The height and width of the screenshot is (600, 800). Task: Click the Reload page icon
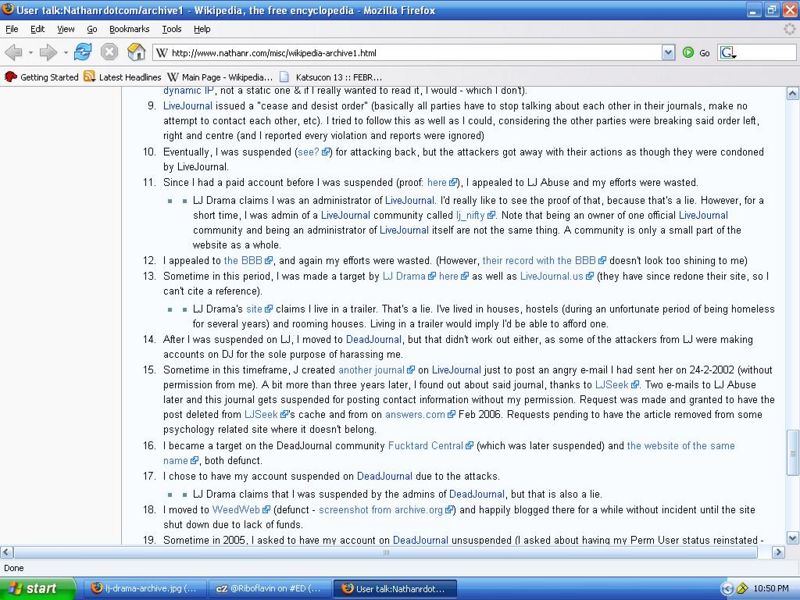point(82,52)
